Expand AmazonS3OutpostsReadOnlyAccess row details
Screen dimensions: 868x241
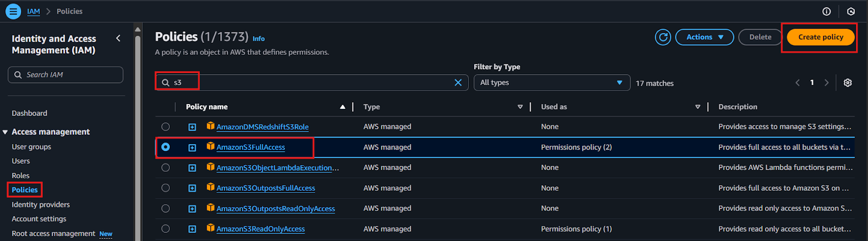tap(192, 209)
